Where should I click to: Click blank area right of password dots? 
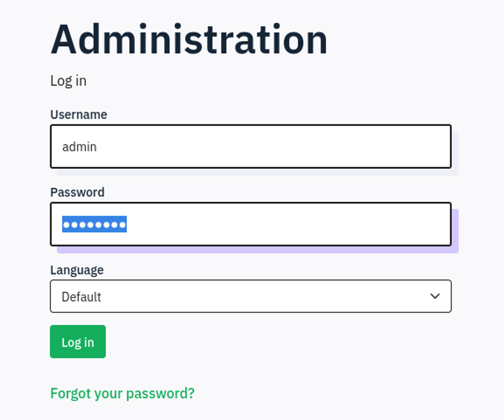pyautogui.click(x=277, y=224)
